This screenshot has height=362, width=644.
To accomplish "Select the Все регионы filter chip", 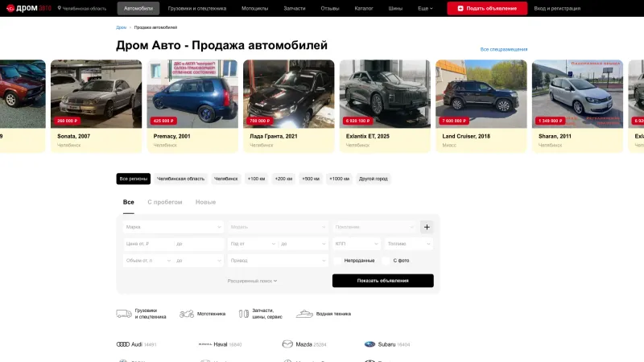I will point(134,179).
